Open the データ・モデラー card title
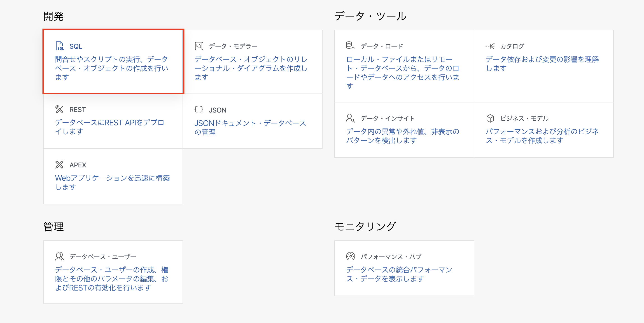The width and height of the screenshot is (644, 323). pos(233,46)
